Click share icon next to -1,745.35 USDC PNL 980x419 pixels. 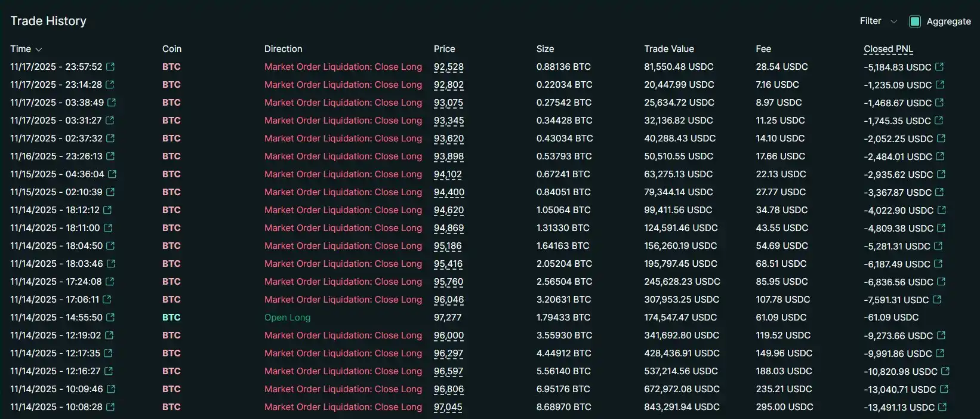coord(939,121)
